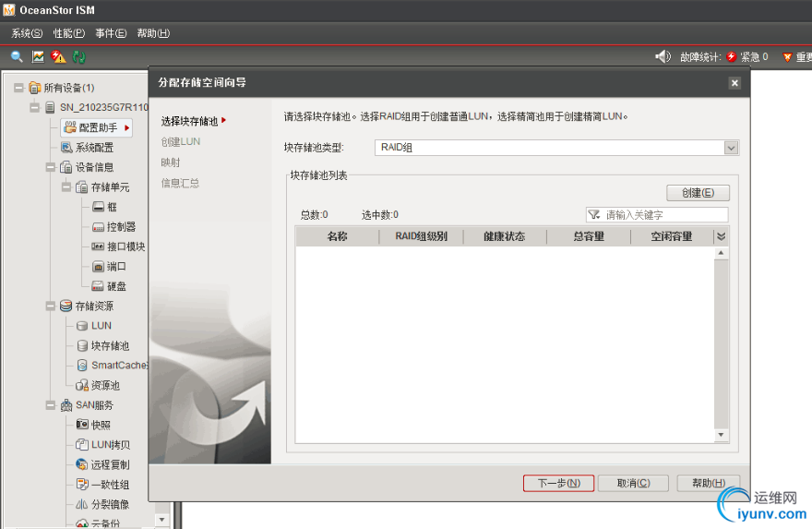Select the 创建LUN wizard step
The image size is (812, 529).
coord(180,141)
